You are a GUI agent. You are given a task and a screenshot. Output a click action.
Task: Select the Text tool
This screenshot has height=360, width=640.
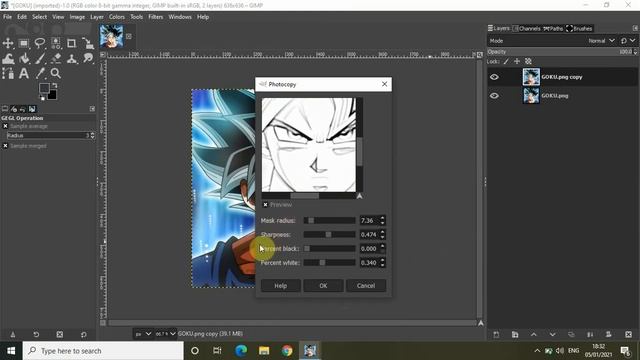coord(24,73)
